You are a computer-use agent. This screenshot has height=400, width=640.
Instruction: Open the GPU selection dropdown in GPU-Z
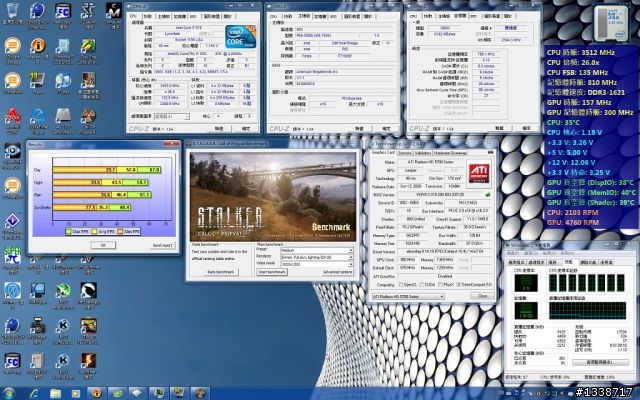click(x=408, y=296)
